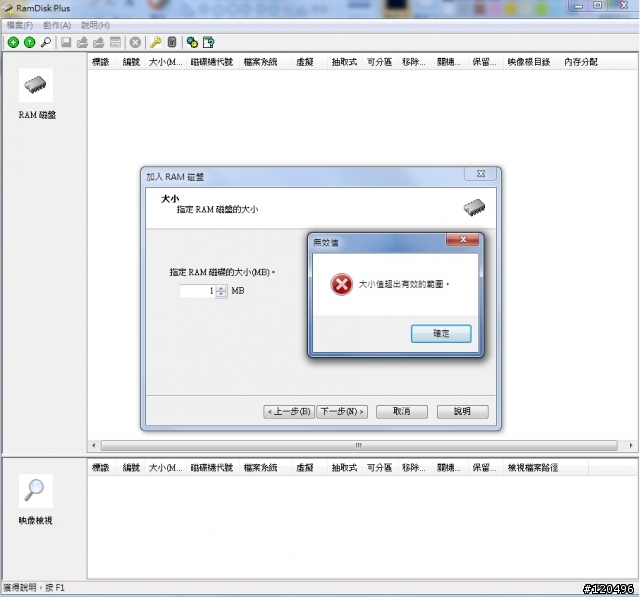Click the 標識 column header in the image view list
Viewport: 640px width, 597px height.
pyautogui.click(x=101, y=468)
